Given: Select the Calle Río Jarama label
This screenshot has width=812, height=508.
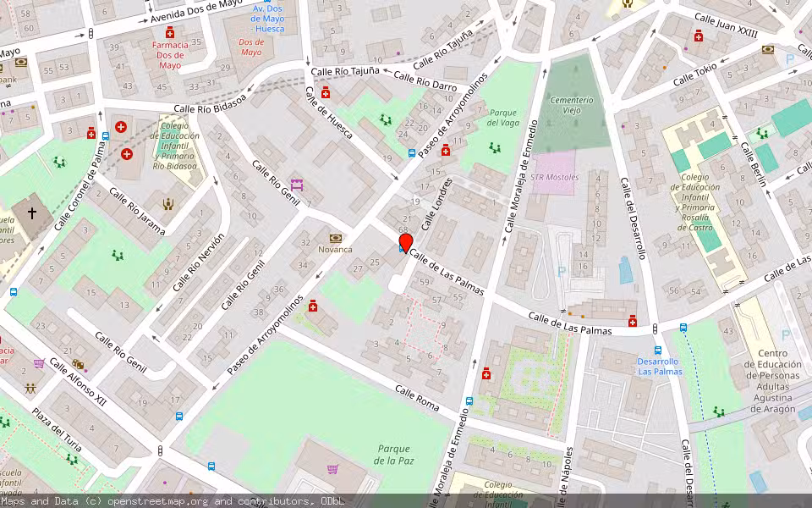Looking at the screenshot, I should pos(137,212).
